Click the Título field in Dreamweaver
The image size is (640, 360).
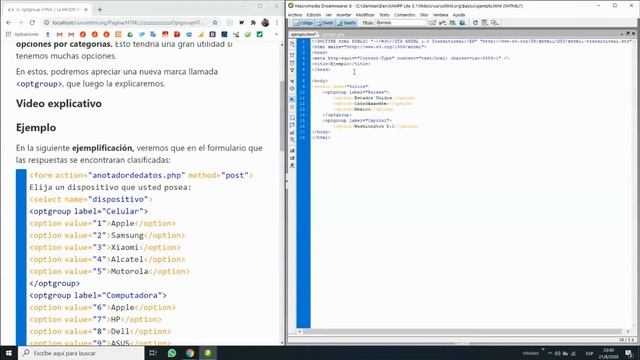(401, 23)
